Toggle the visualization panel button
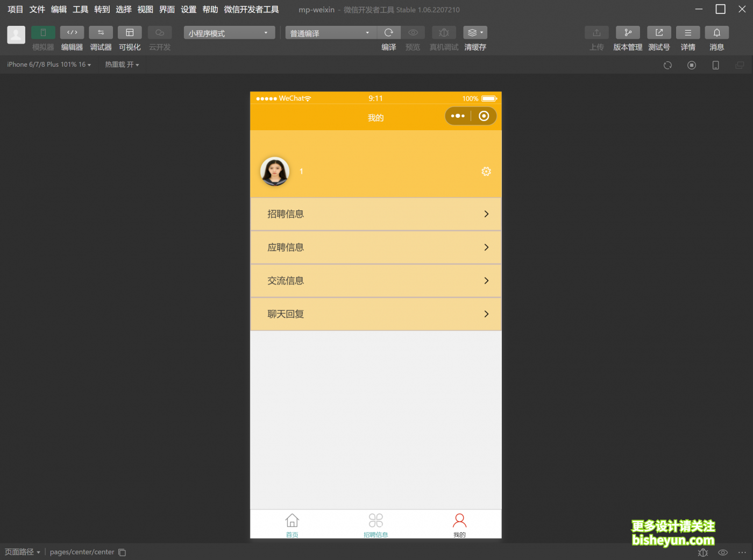753x560 pixels. [x=130, y=33]
